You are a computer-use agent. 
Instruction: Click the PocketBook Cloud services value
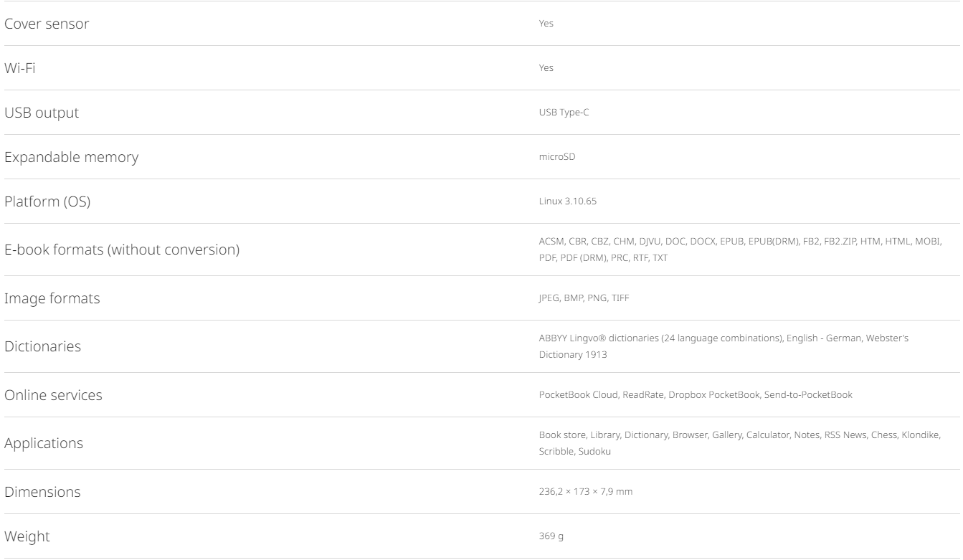pos(695,395)
